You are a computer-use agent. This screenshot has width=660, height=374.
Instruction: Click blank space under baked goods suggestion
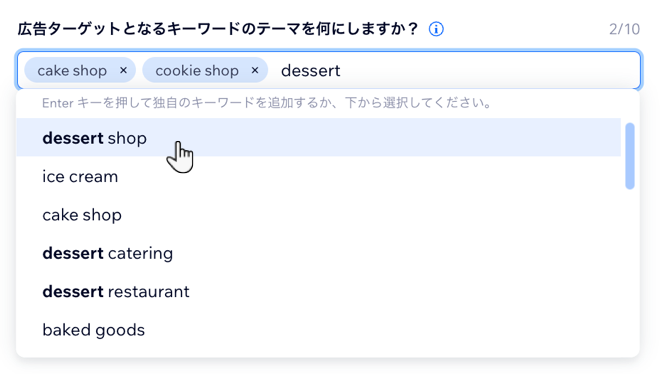pos(318,353)
